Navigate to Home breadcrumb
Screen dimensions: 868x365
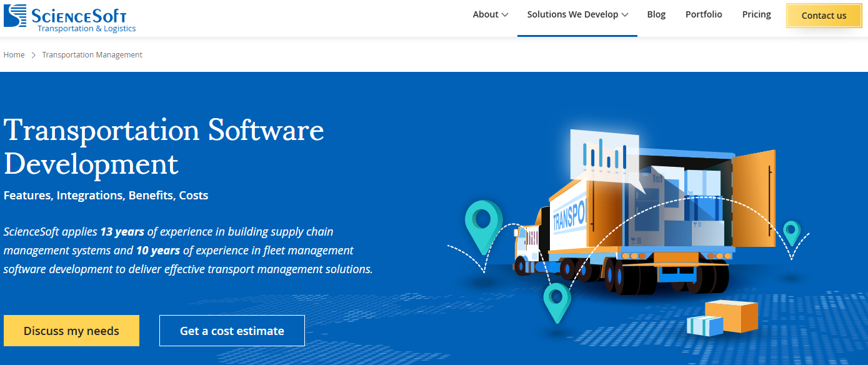tap(14, 55)
